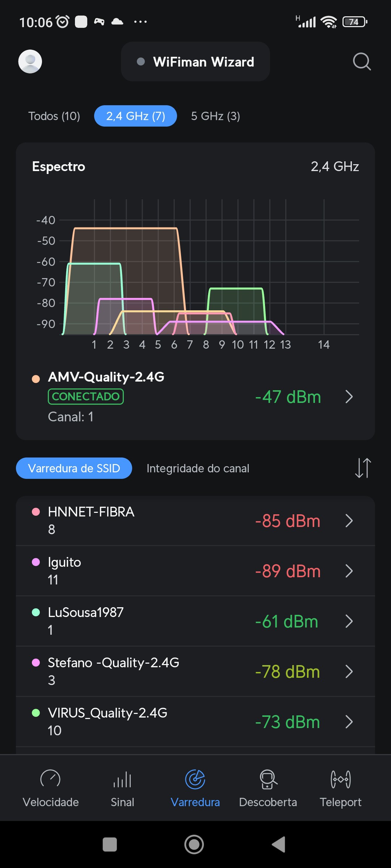391x868 pixels.
Task: Select the Varredura scan icon
Action: (195, 779)
